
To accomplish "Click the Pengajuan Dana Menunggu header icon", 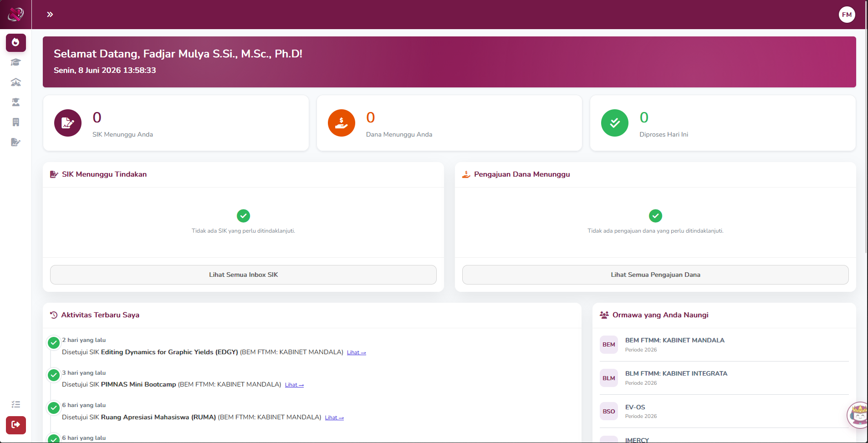I will pyautogui.click(x=466, y=174).
